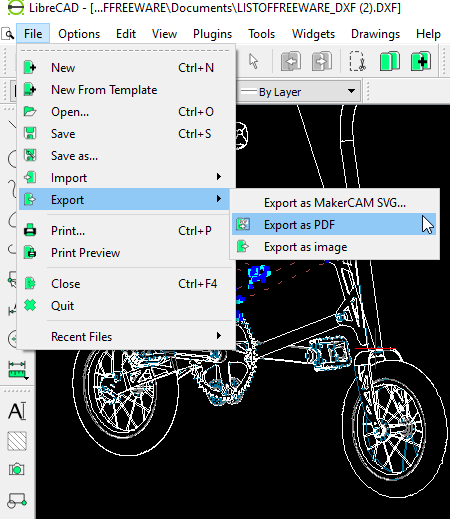450x519 pixels.
Task: Click the print preview icon left of File
Action: tap(8, 34)
